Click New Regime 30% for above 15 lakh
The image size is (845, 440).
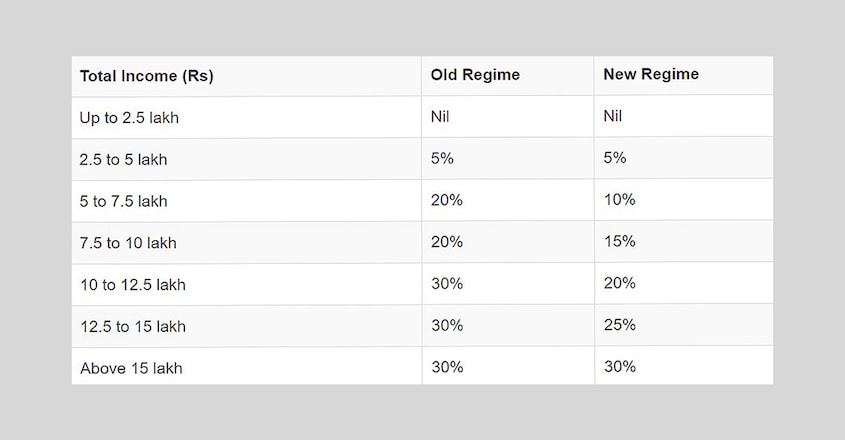(x=620, y=366)
